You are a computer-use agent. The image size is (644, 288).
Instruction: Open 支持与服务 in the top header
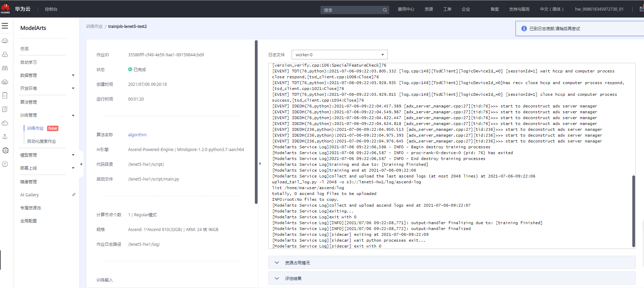tap(519, 9)
